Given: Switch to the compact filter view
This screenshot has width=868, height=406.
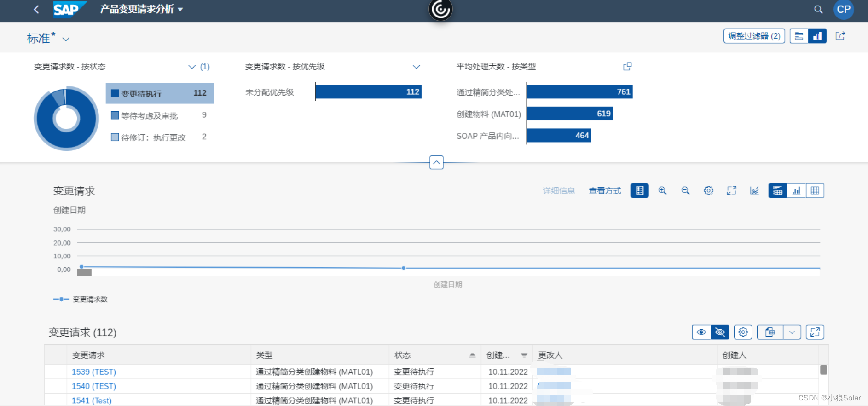Looking at the screenshot, I should pos(799,36).
